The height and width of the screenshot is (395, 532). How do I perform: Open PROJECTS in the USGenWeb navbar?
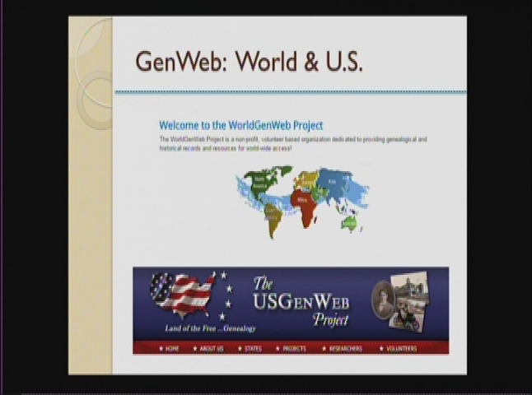click(x=291, y=349)
